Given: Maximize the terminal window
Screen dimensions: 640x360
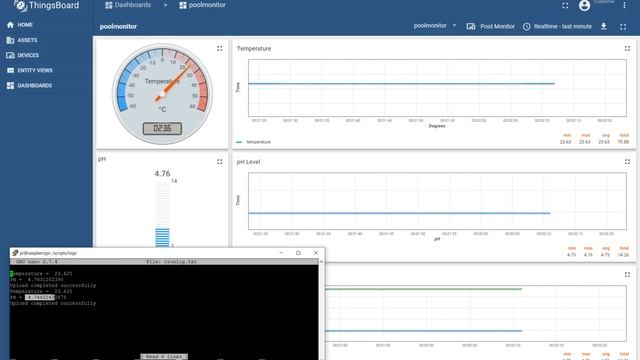Looking at the screenshot, I should coord(298,253).
